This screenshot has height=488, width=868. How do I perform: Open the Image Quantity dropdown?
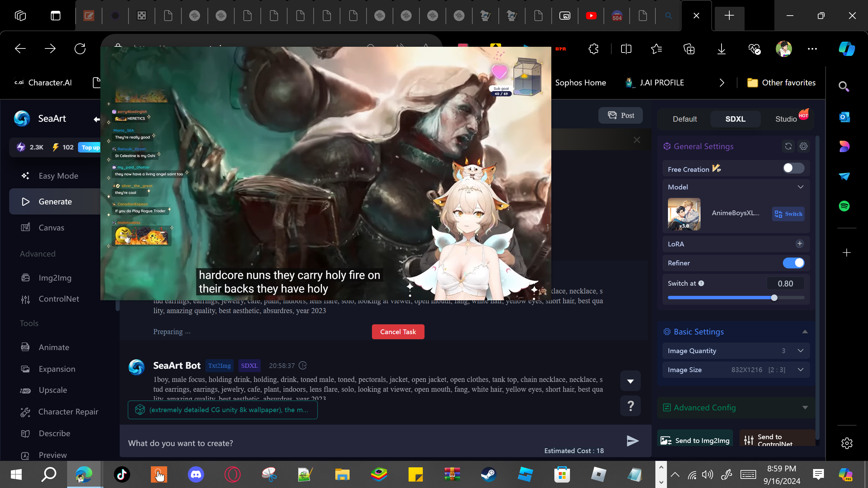pos(736,351)
